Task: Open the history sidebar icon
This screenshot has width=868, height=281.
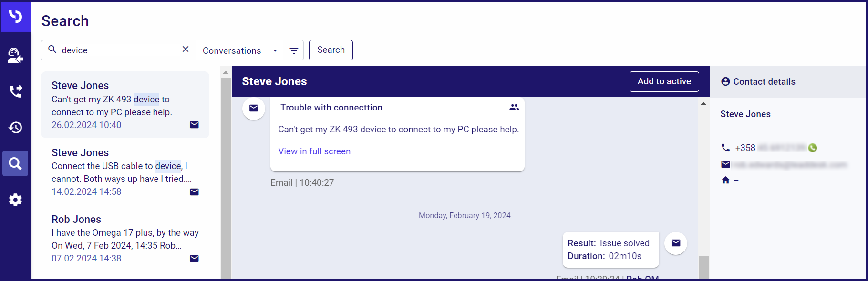Action: 15,127
